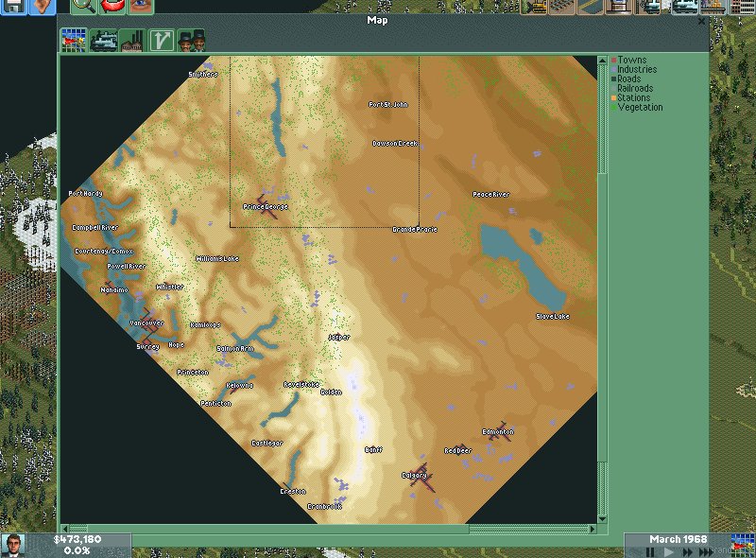Viewport: 756px width, 558px height.
Task: Click the map scrollbar down arrow
Action: [x=602, y=519]
